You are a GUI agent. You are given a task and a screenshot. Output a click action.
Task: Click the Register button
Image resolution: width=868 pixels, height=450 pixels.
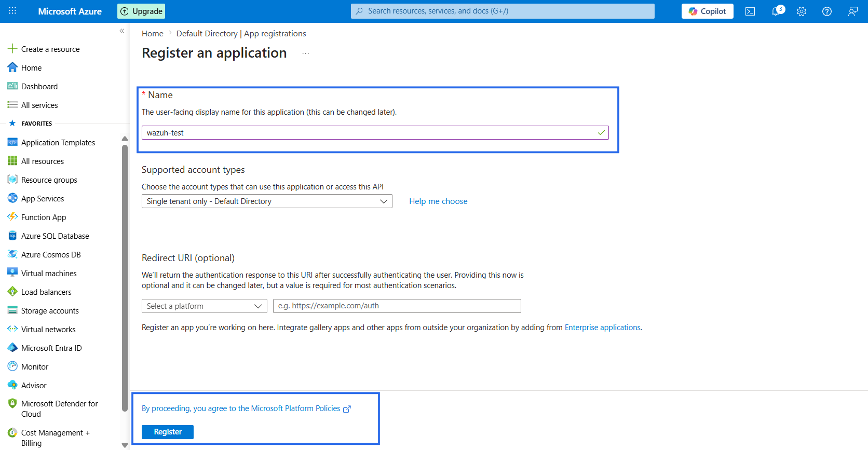(x=168, y=432)
